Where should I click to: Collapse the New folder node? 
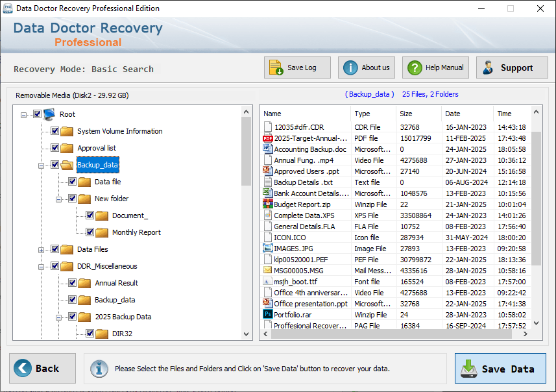[x=58, y=199]
